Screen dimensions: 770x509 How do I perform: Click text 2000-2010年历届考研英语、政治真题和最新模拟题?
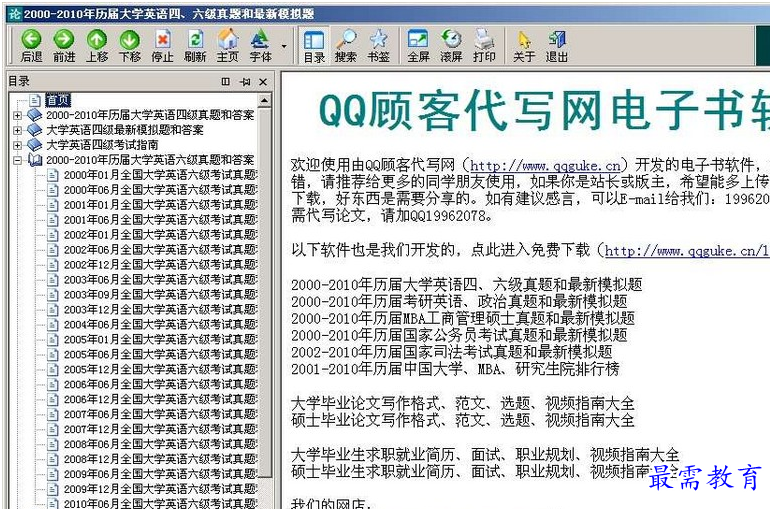click(x=459, y=301)
